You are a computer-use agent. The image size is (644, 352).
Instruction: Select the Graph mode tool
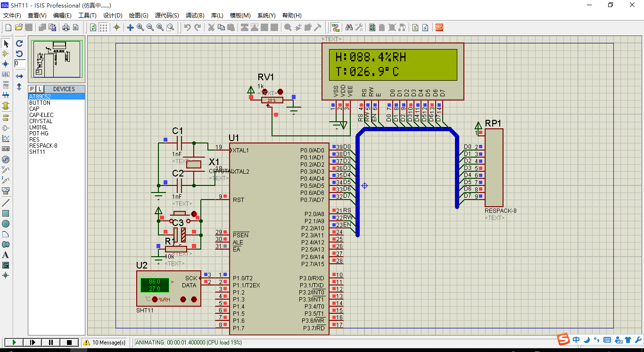[6, 139]
